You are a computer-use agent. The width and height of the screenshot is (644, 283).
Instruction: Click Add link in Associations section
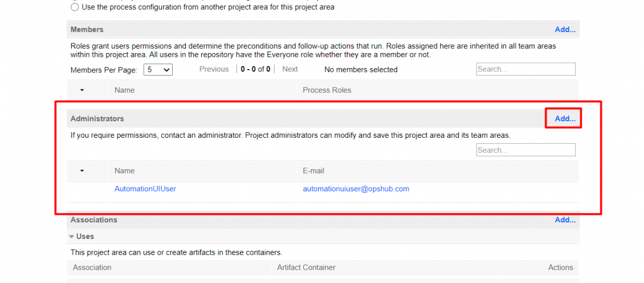coord(565,220)
